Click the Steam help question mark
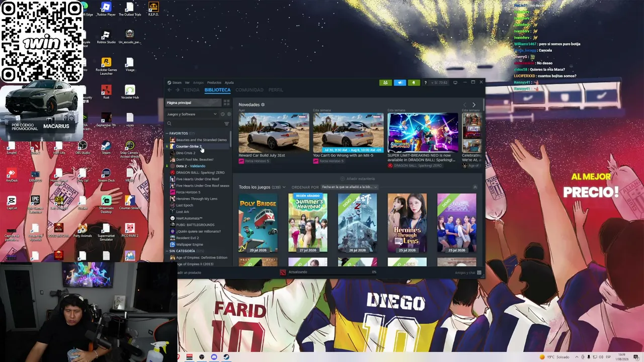The image size is (644, 362). (425, 82)
